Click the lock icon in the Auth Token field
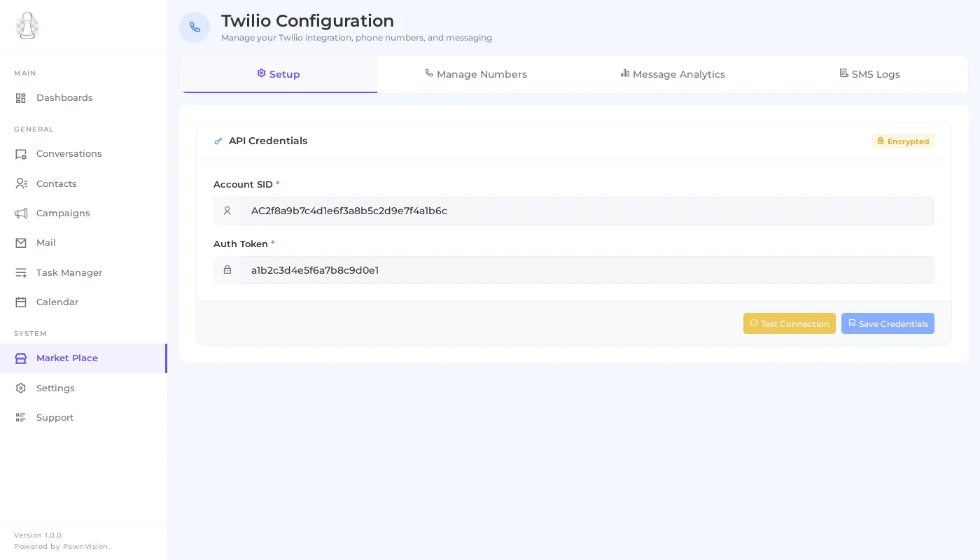 pos(227,270)
